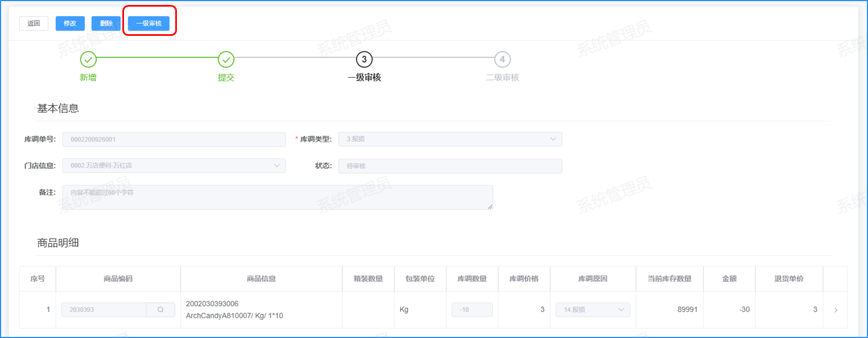The width and height of the screenshot is (868, 338).
Task: Click the 删除 delete button
Action: (106, 23)
